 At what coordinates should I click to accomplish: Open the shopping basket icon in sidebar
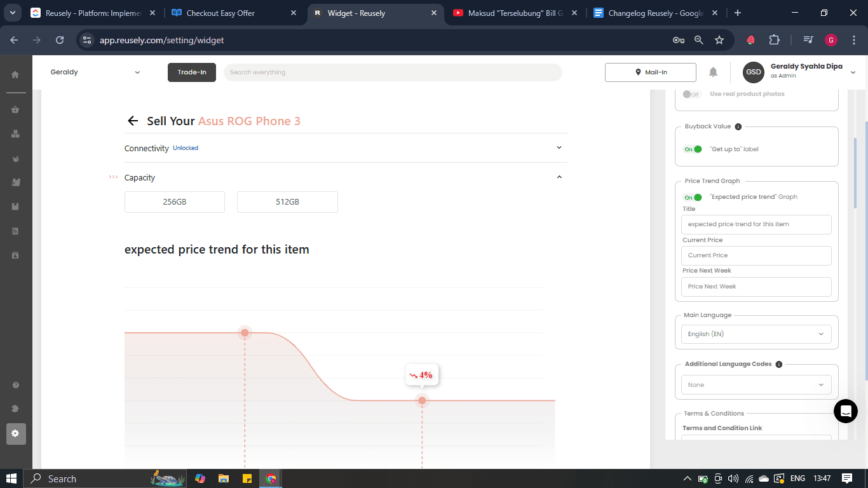coord(15,109)
